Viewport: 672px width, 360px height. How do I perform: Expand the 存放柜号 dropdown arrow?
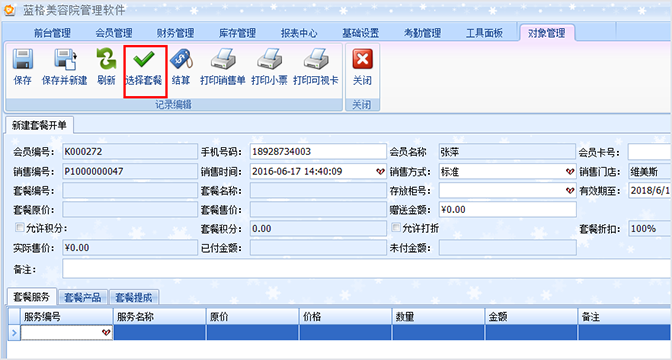pyautogui.click(x=570, y=191)
